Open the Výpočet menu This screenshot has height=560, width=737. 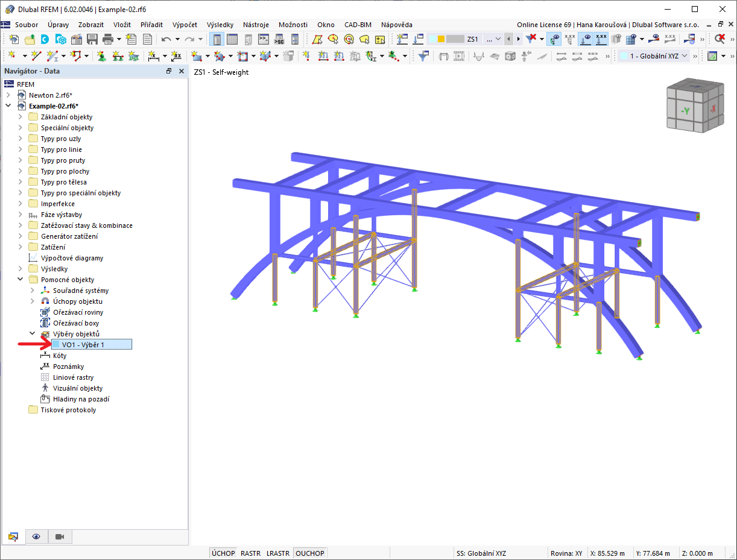(185, 25)
